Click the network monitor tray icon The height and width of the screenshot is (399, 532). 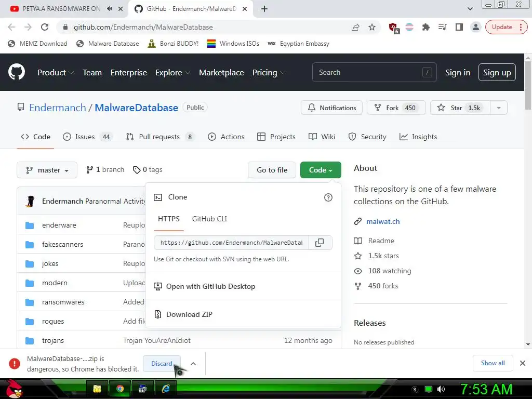coord(429,389)
